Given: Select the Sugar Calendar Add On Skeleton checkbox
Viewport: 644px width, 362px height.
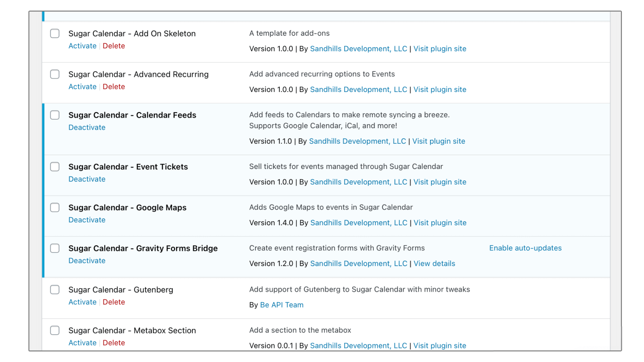Looking at the screenshot, I should tap(54, 33).
